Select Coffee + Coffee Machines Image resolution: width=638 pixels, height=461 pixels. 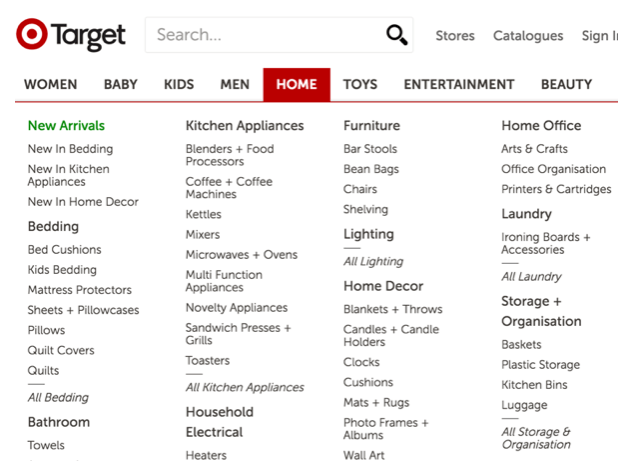(x=229, y=188)
